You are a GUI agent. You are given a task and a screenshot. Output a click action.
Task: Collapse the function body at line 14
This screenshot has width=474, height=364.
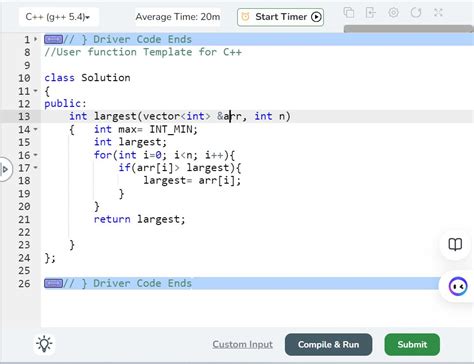click(36, 129)
